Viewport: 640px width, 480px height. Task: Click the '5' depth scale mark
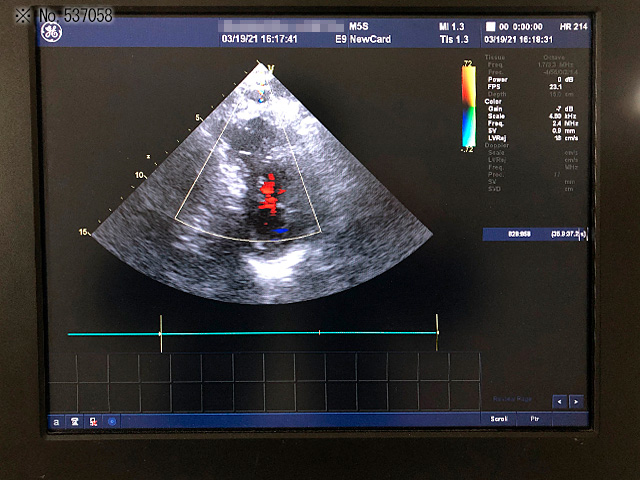pyautogui.click(x=198, y=118)
